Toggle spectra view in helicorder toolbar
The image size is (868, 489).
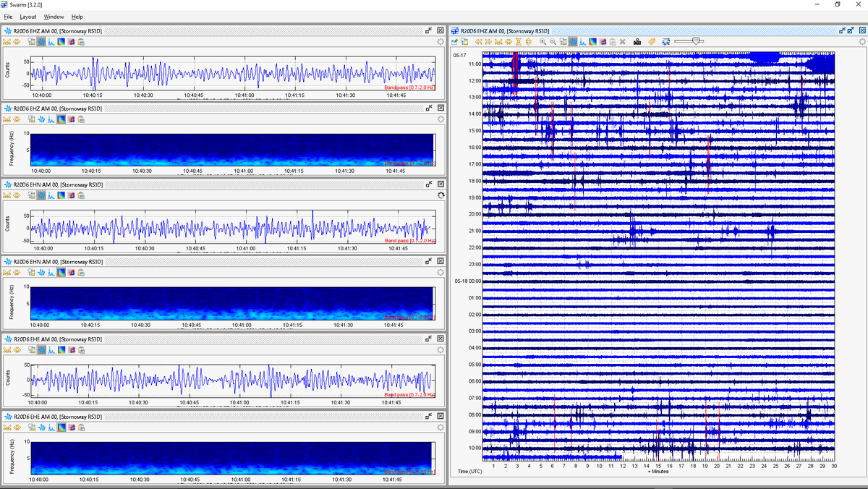(x=583, y=42)
